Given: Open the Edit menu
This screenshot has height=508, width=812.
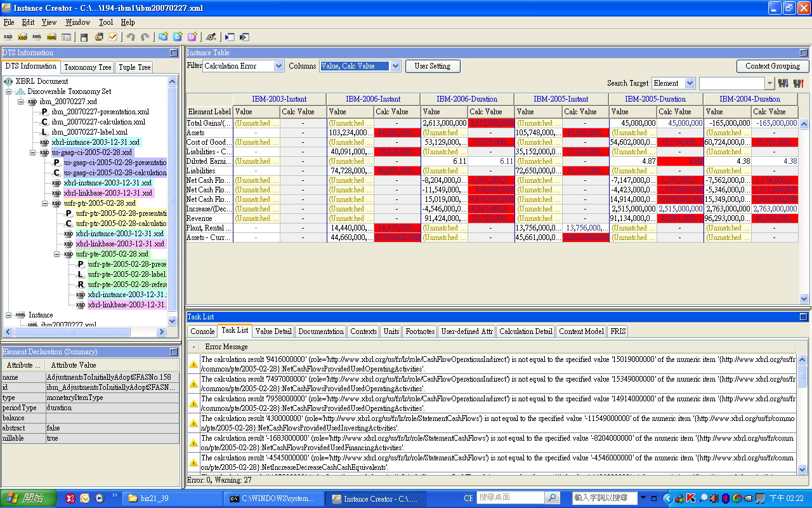Looking at the screenshot, I should pos(28,22).
